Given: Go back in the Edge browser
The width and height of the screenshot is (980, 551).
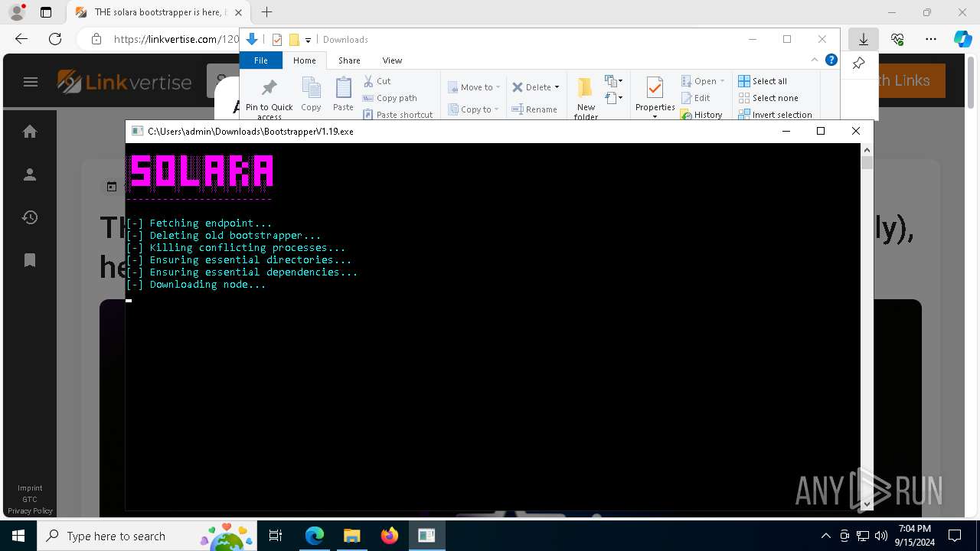Looking at the screenshot, I should click(x=21, y=39).
